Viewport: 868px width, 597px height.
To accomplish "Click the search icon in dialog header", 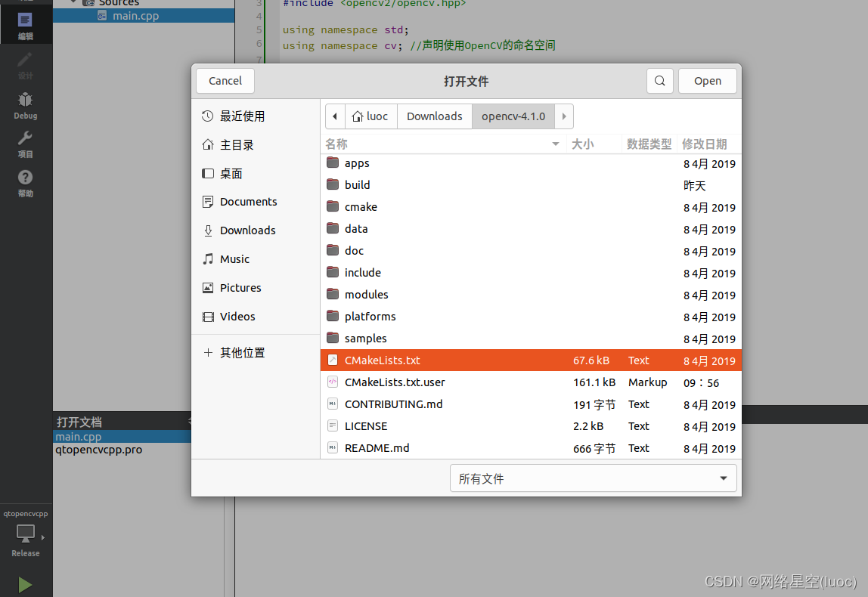I will [660, 81].
